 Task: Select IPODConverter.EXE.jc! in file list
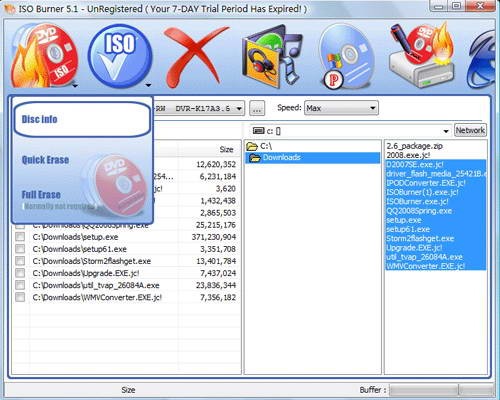[x=435, y=183]
